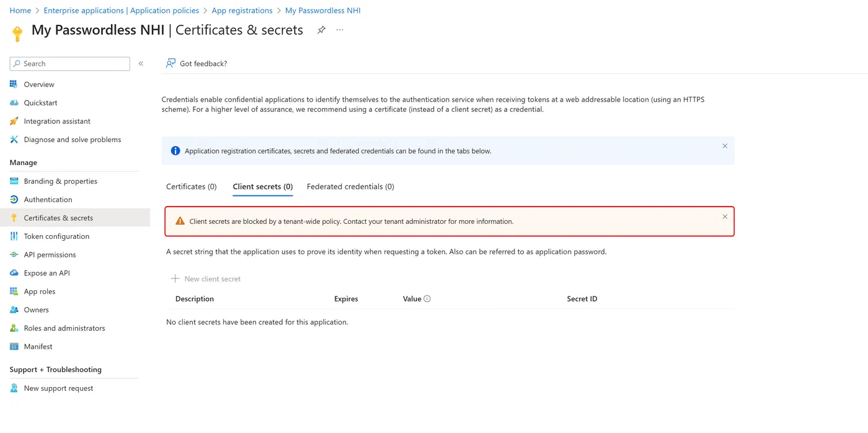Click the yellow key icon beside page title
The image size is (868, 433).
click(17, 33)
